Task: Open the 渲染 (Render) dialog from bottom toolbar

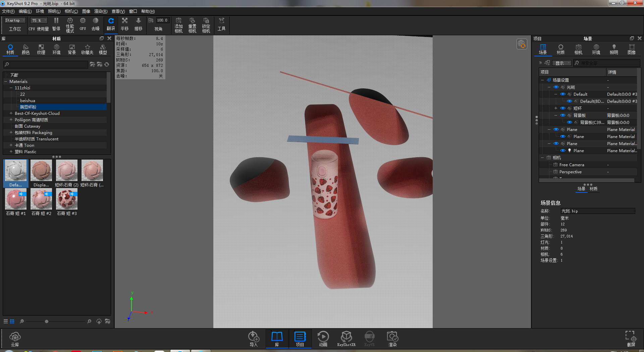Action: pyautogui.click(x=392, y=338)
